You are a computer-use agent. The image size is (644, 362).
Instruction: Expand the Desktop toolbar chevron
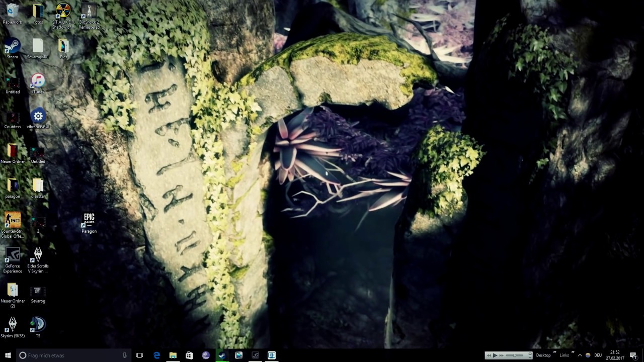click(x=554, y=352)
